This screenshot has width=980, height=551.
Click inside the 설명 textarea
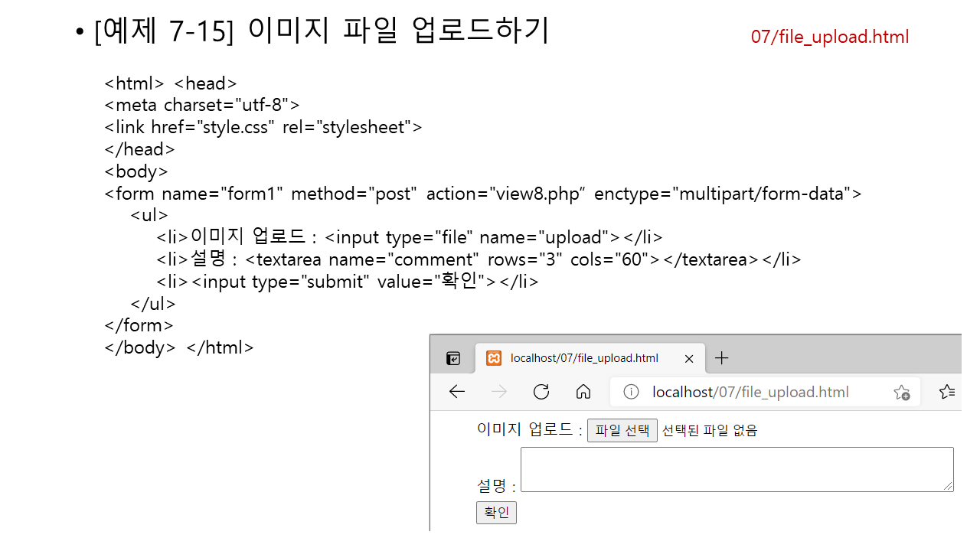pos(735,468)
